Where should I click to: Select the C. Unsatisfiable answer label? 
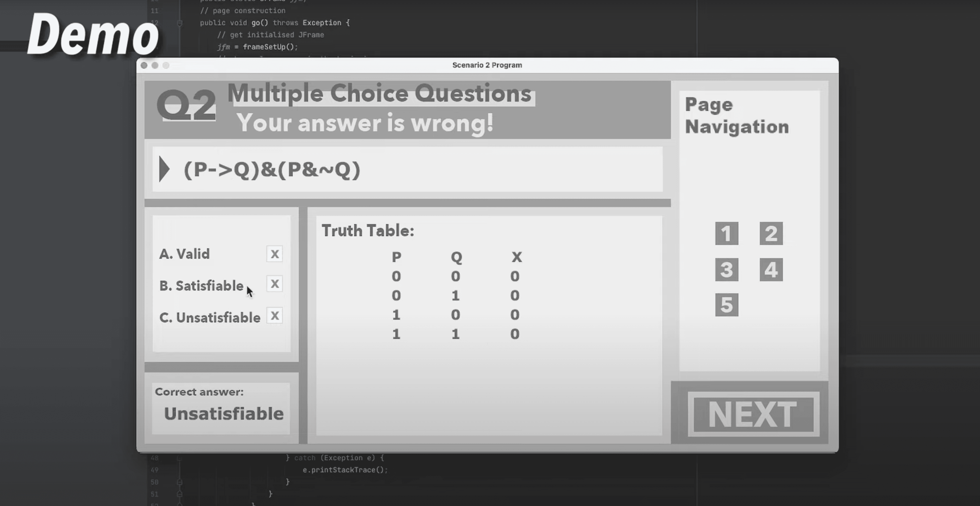[x=210, y=318]
